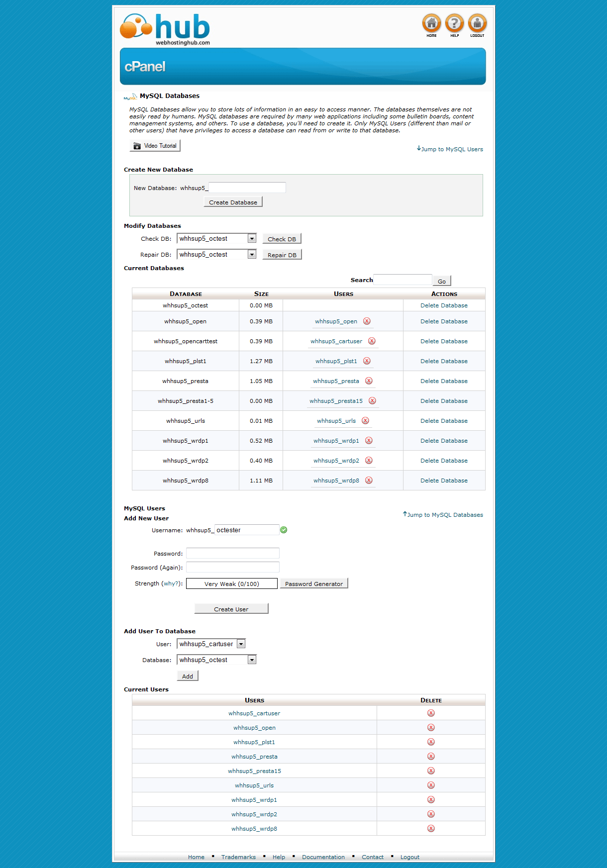Click the Create Database button
Image resolution: width=607 pixels, height=868 pixels.
233,202
